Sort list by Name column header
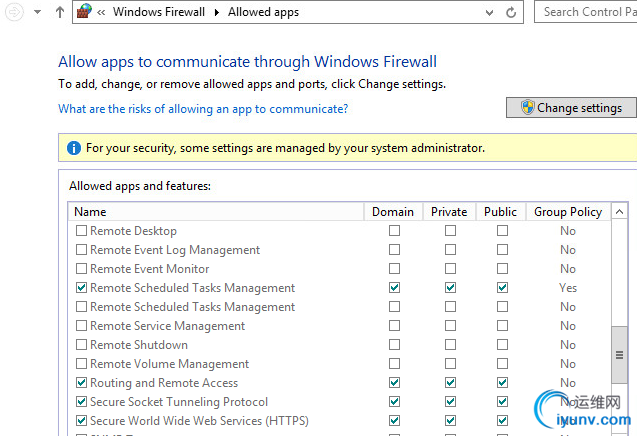637x436 pixels. click(216, 212)
